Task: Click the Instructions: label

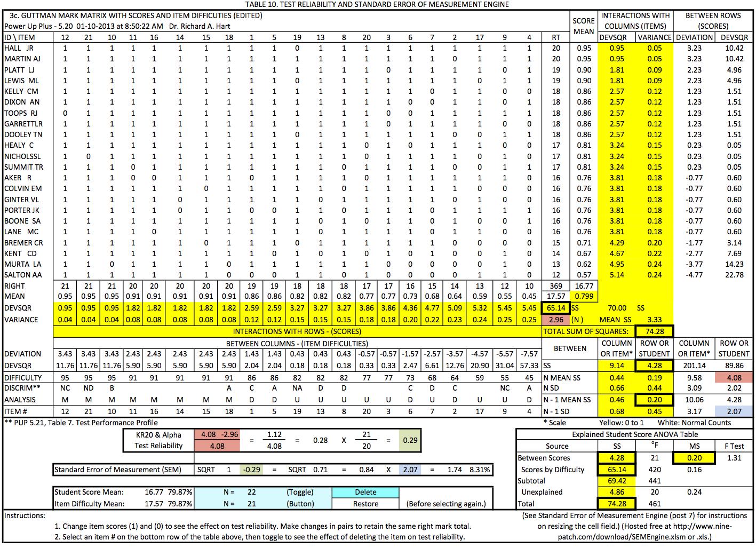Action: 25,515
